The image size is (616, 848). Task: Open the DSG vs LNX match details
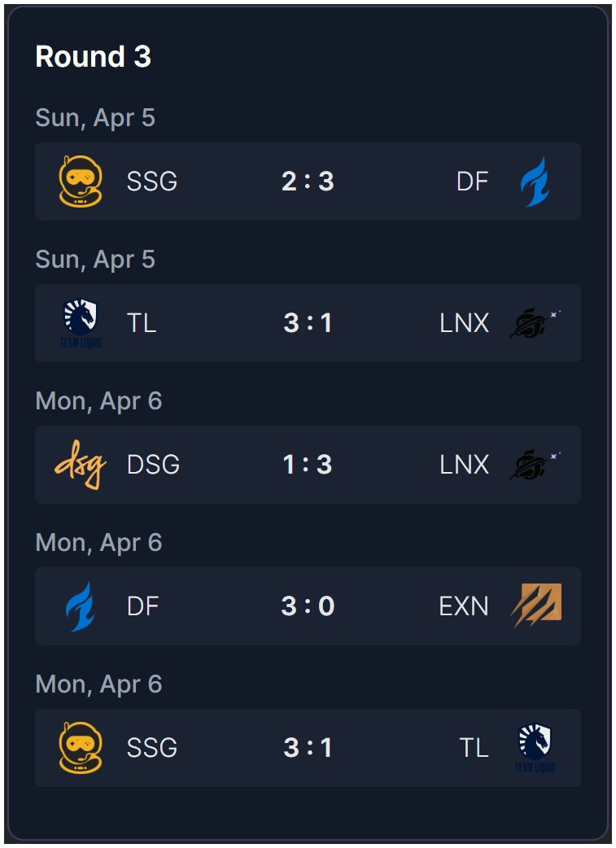pos(308,464)
